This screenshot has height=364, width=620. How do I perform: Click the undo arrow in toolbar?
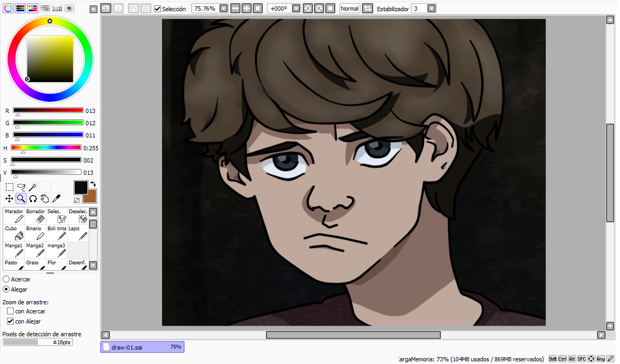click(x=106, y=9)
